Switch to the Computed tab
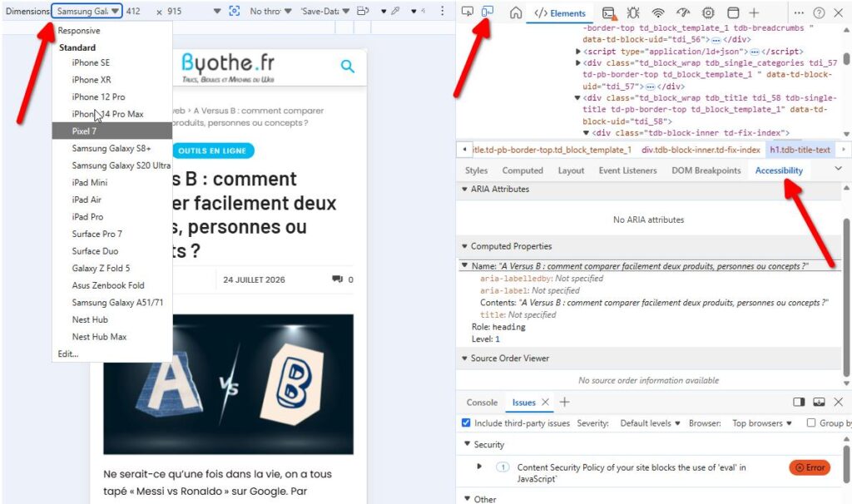 coord(523,170)
